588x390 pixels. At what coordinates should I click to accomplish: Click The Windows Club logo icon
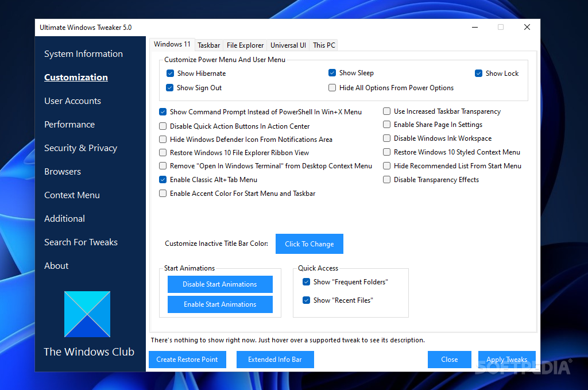(x=87, y=314)
